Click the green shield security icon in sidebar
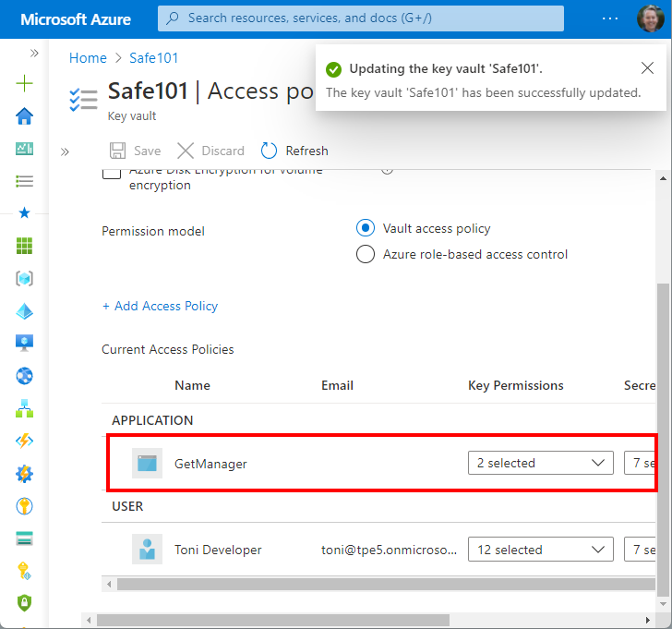This screenshot has width=672, height=629. pyautogui.click(x=24, y=602)
